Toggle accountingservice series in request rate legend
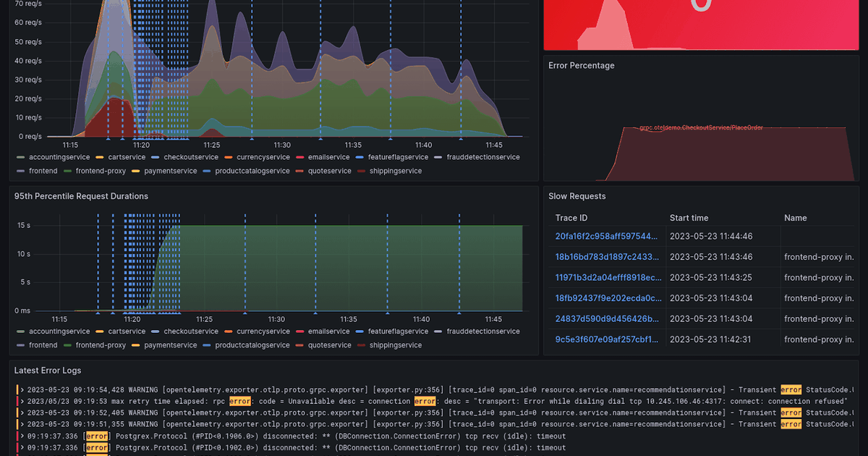Viewport: 868px width, 456px height. tap(59, 157)
